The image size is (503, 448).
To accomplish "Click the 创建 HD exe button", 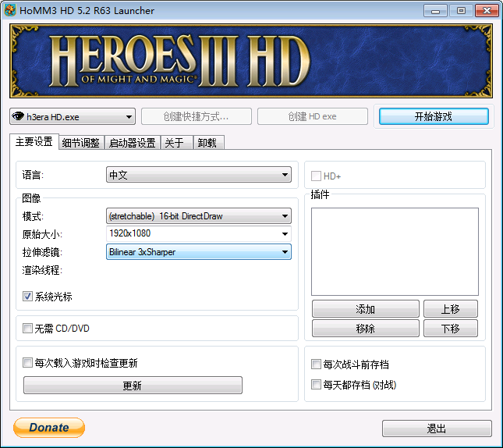I will coord(313,116).
